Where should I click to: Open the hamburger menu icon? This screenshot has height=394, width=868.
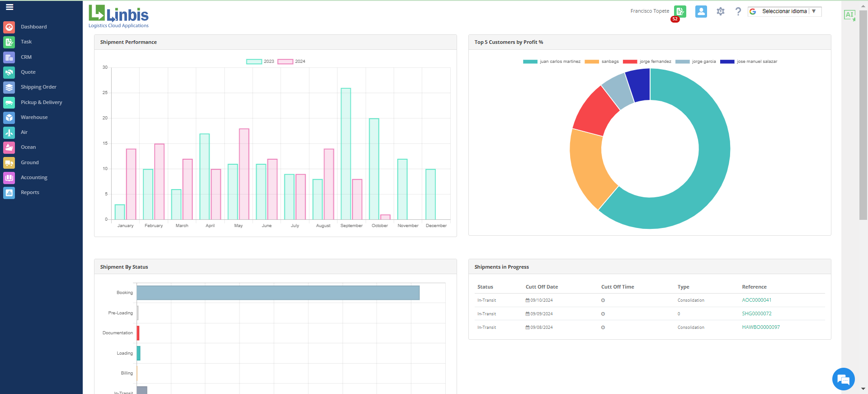coord(9,7)
